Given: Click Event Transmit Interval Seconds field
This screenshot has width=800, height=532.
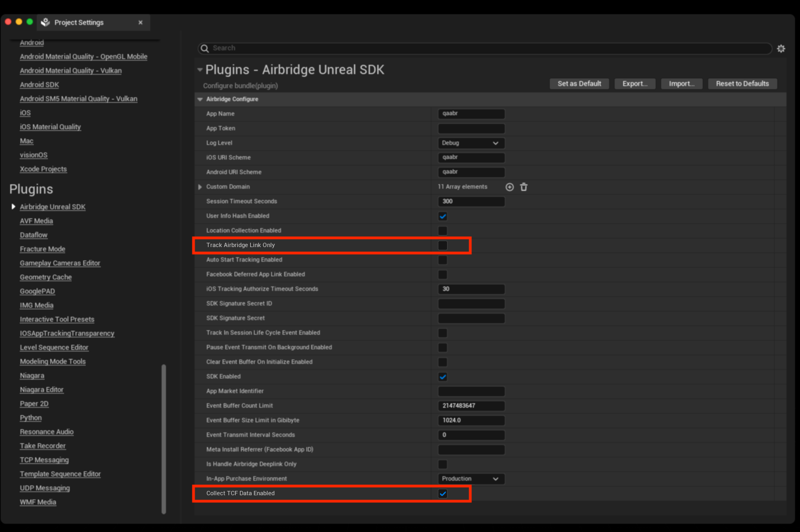Looking at the screenshot, I should click(471, 435).
